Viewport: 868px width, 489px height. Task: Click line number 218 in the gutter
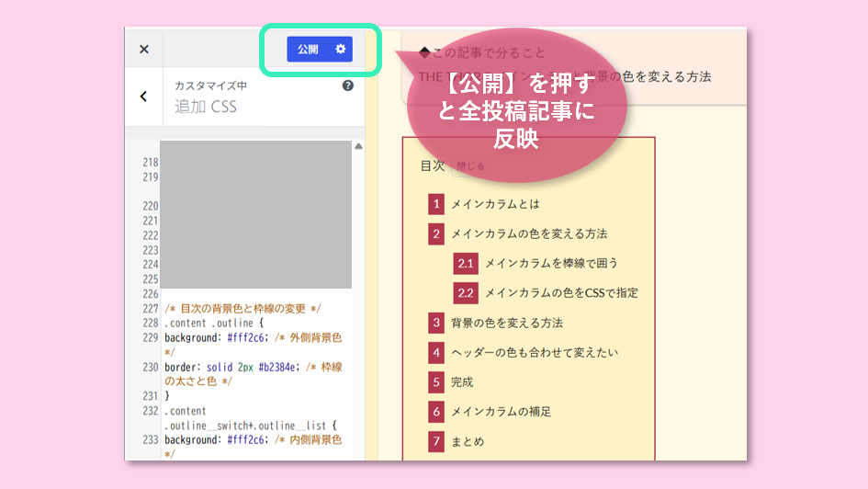tap(150, 163)
